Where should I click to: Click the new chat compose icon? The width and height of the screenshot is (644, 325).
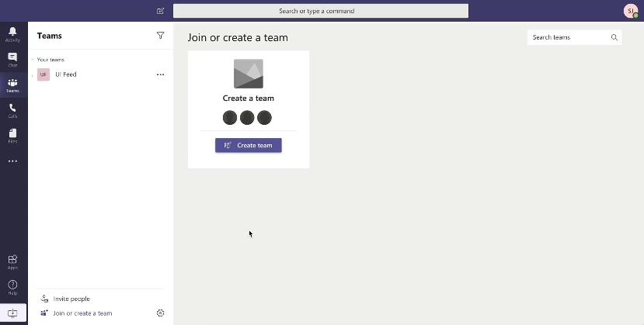pyautogui.click(x=161, y=11)
